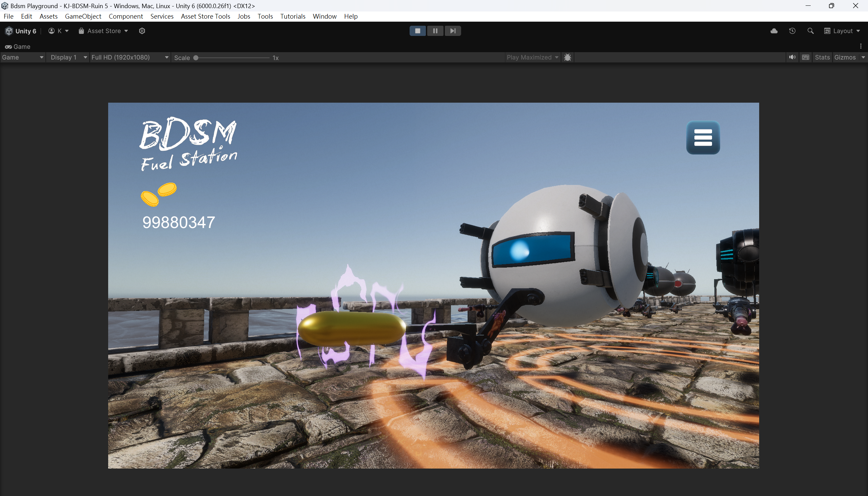Click the Scale slider handle
The height and width of the screenshot is (496, 868).
click(196, 58)
